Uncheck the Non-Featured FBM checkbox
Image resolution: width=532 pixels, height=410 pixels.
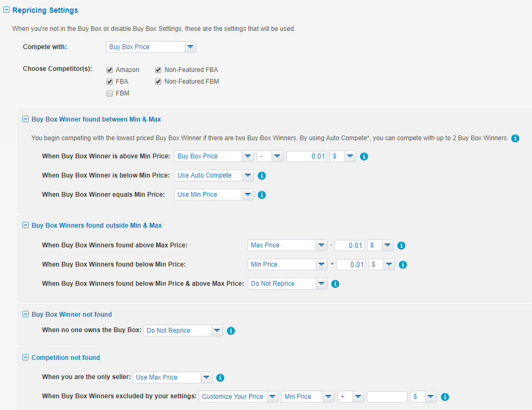pos(158,82)
